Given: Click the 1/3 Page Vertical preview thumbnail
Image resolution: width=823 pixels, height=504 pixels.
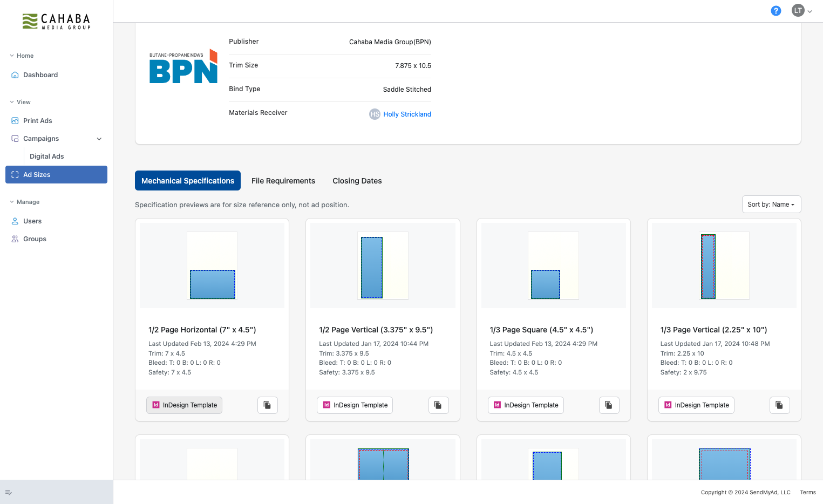Looking at the screenshot, I should coord(724,265).
